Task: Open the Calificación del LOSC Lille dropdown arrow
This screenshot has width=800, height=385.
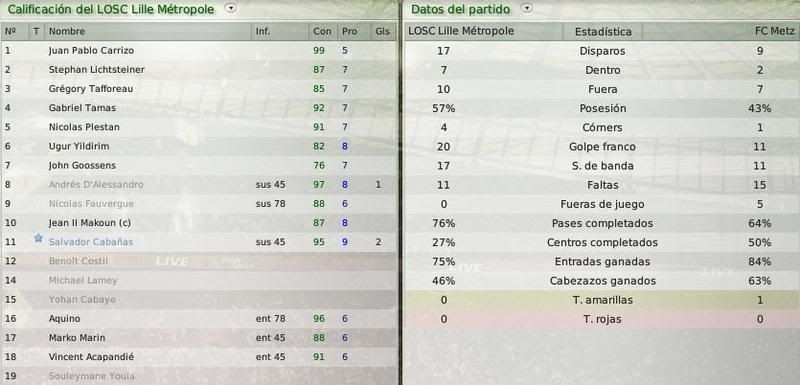Action: tap(231, 8)
